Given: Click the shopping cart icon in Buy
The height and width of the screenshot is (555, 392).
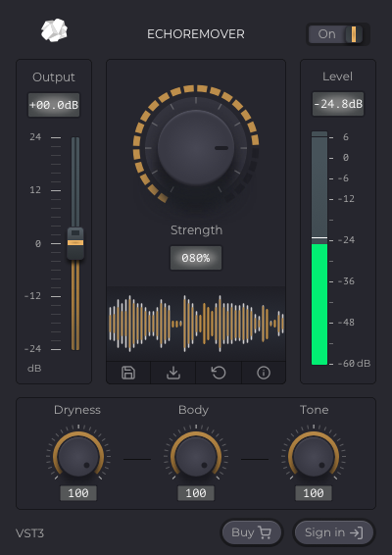Looking at the screenshot, I should pyautogui.click(x=265, y=532).
